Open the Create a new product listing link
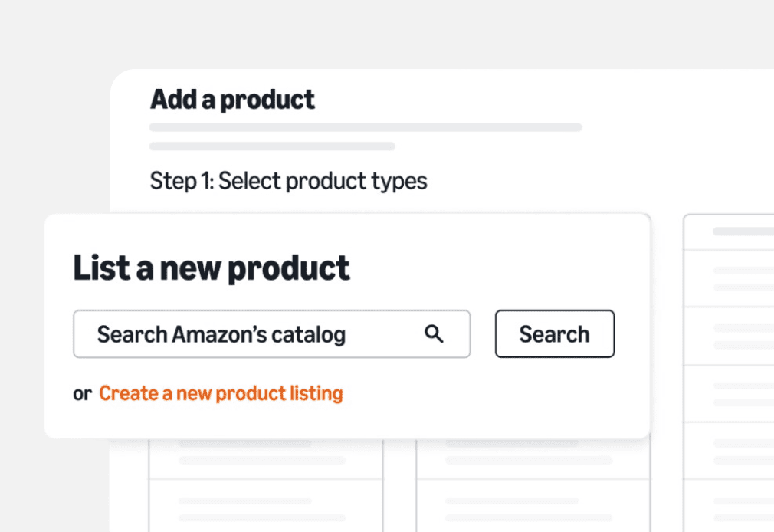 [221, 394]
